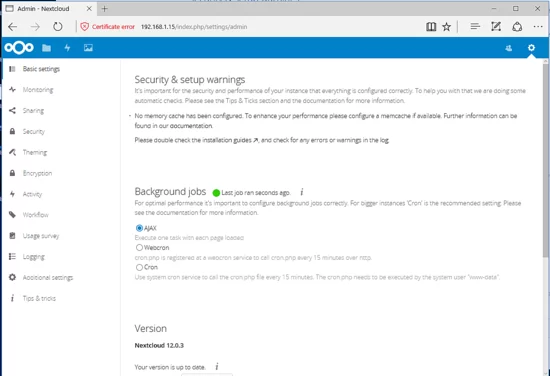
Task: Open a new browser tab with plus
Action: click(105, 9)
